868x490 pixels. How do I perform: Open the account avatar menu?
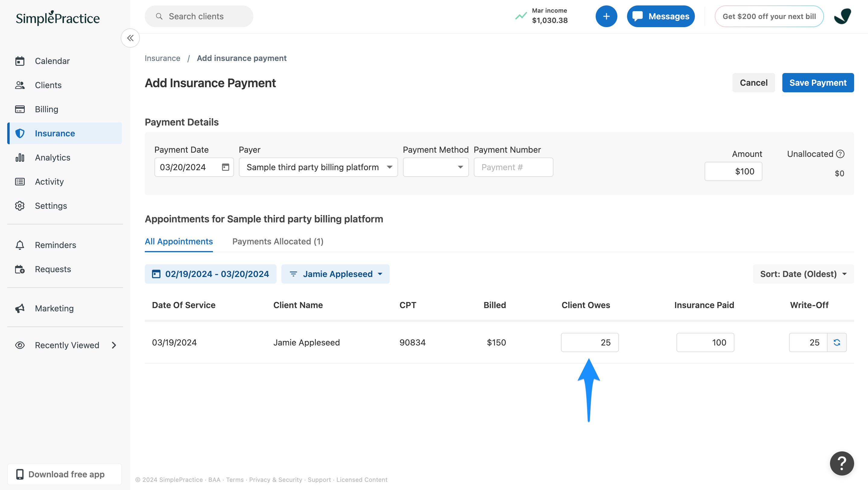click(x=842, y=16)
